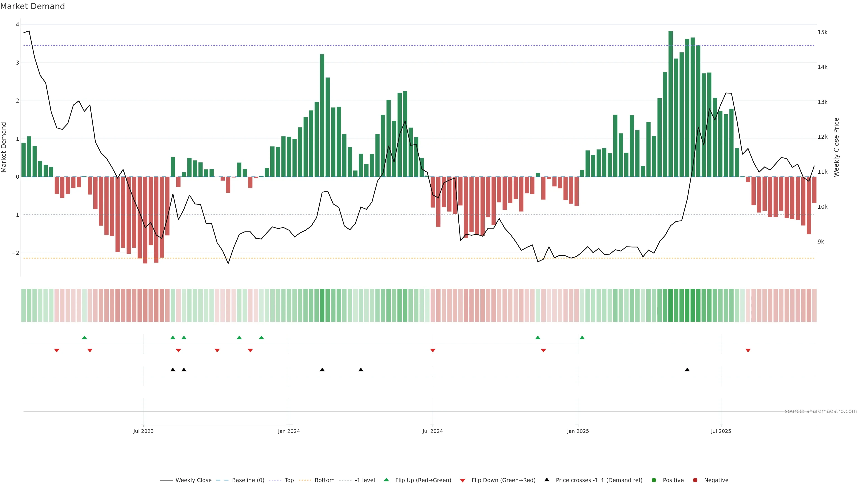Click red Negative legend dot
Screen dimensions: 868x488
[x=695, y=480]
